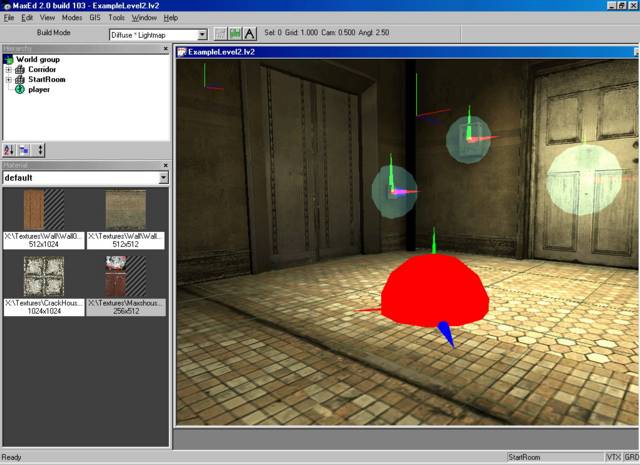Click the alphabetical sort icon
Image resolution: width=640 pixels, height=465 pixels.
point(9,150)
